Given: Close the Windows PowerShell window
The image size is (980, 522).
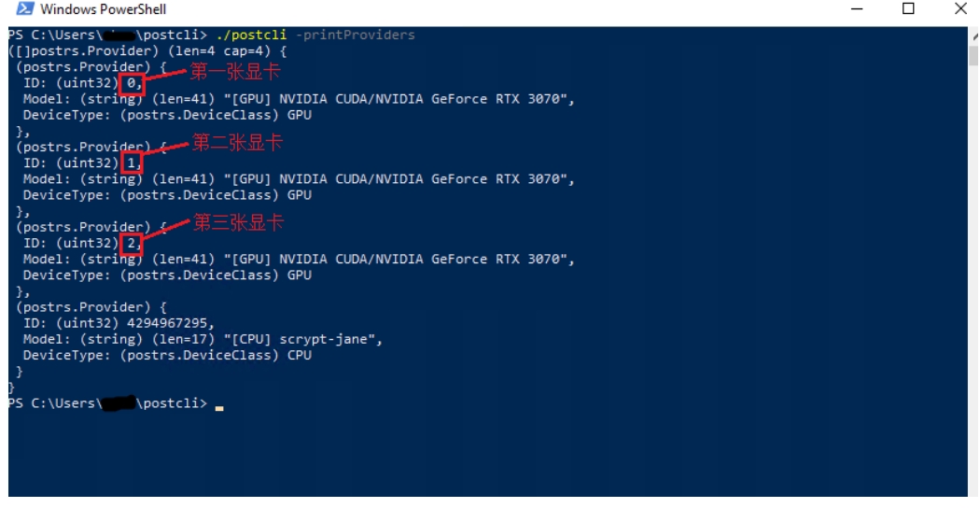Looking at the screenshot, I should (960, 8).
